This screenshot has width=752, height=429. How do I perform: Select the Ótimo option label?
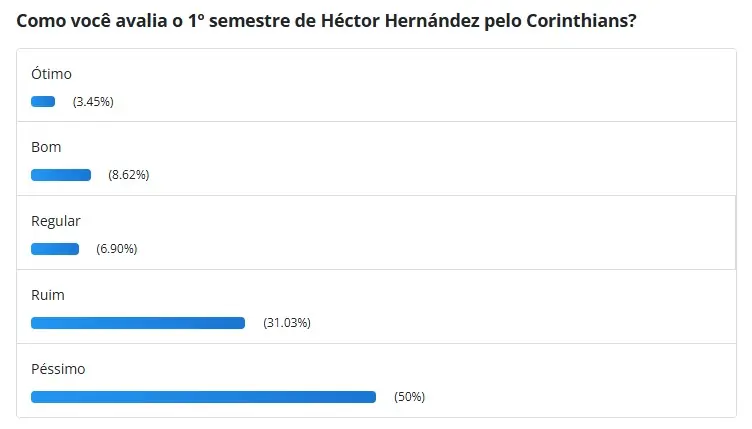[51, 74]
